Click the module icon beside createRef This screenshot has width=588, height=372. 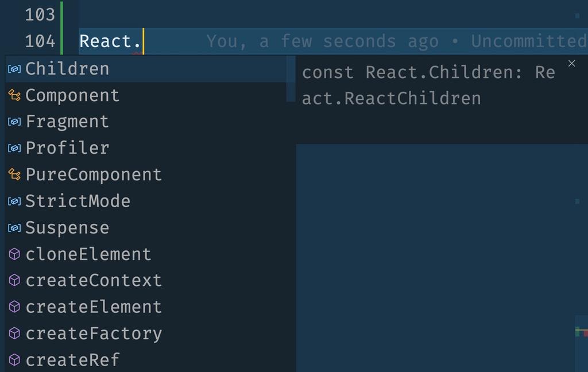tap(13, 359)
